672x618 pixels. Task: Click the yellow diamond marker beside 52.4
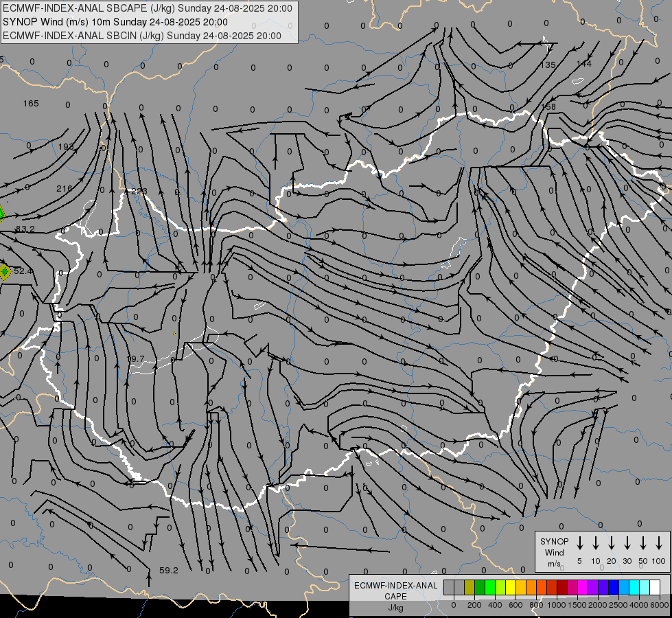[x=5, y=272]
